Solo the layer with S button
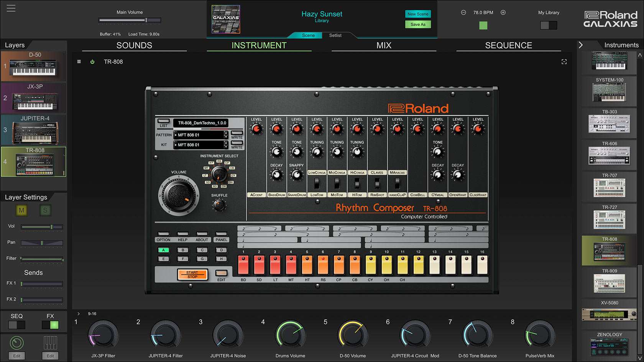The height and width of the screenshot is (362, 644). 45,210
